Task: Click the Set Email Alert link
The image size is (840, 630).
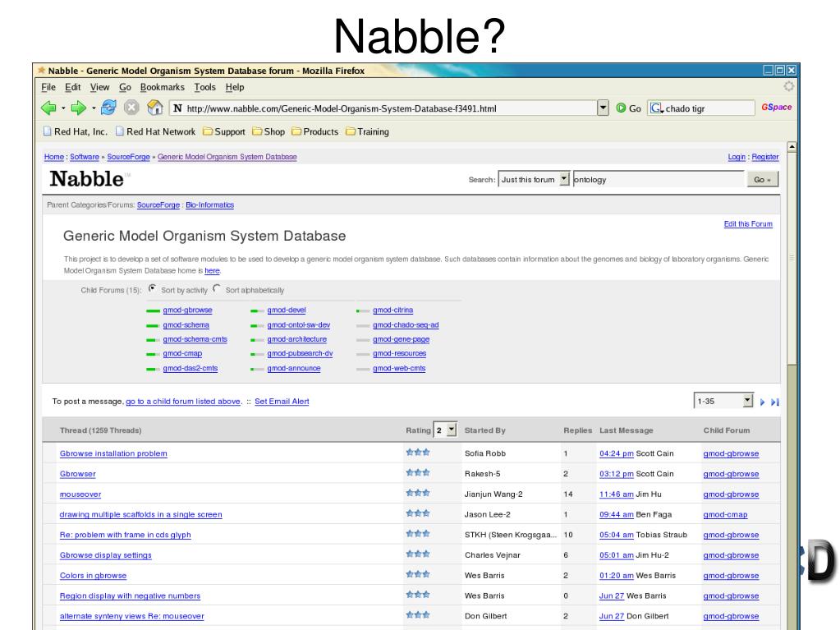Action: pyautogui.click(x=282, y=402)
